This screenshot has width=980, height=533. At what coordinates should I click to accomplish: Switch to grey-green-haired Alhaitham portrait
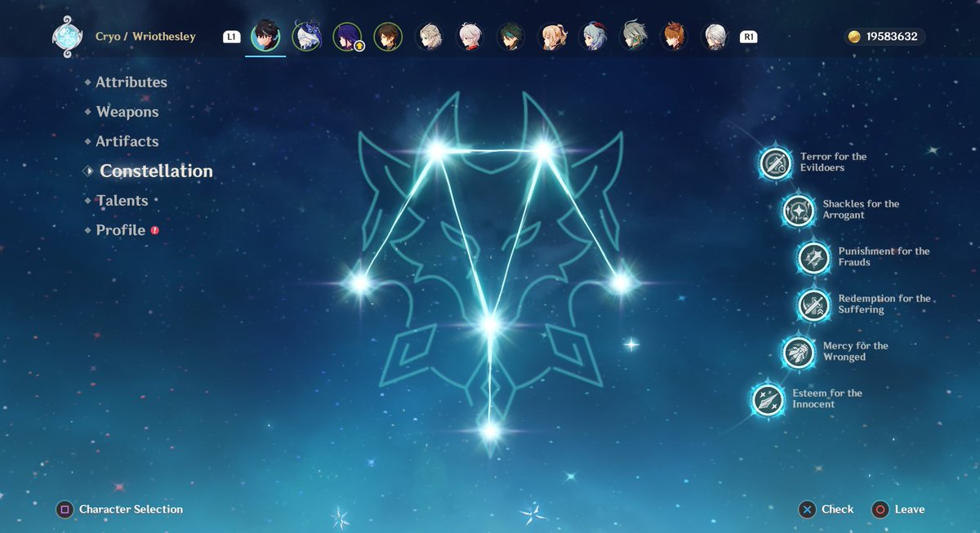click(x=635, y=37)
